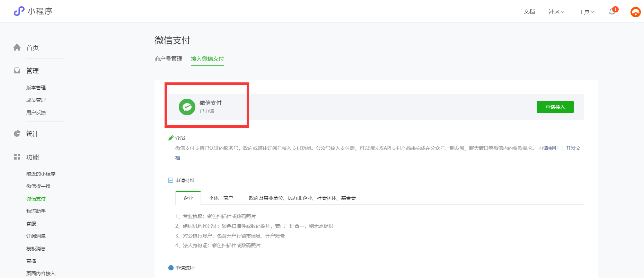This screenshot has height=278, width=644.
Task: Click the green WeChat Pay logo icon
Action: point(187,107)
